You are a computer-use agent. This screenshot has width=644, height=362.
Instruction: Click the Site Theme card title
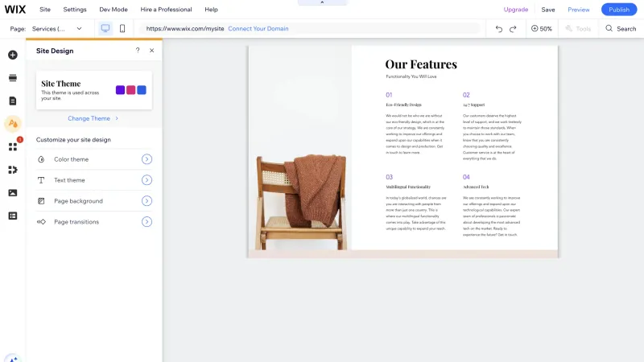point(61,84)
